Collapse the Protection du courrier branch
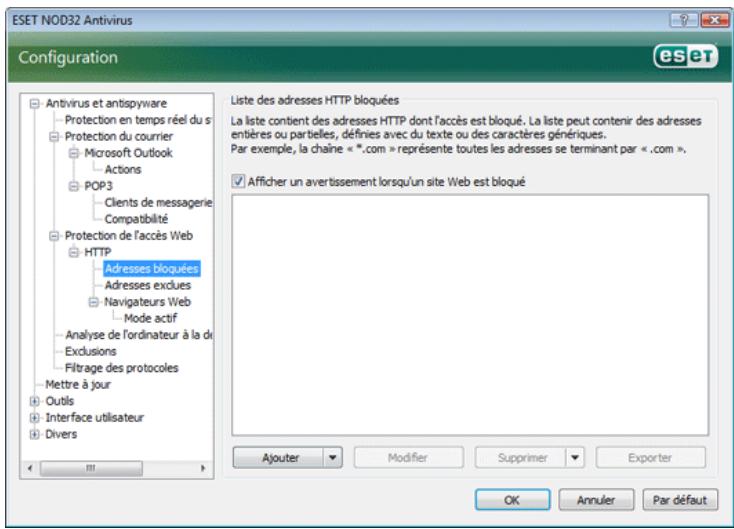The width and height of the screenshot is (734, 529). point(54,137)
